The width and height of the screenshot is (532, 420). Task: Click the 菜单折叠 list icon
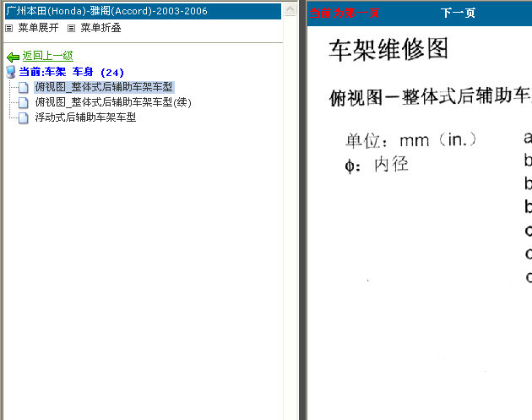pyautogui.click(x=71, y=28)
